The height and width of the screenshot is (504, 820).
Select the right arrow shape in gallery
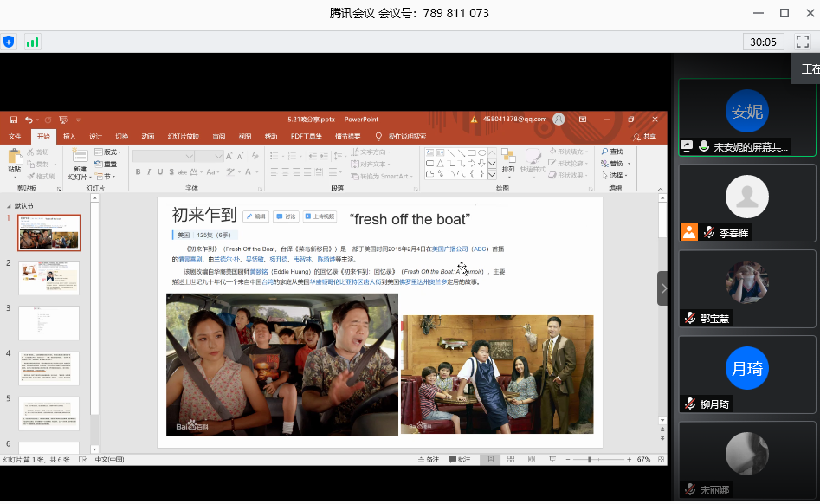[x=472, y=163]
